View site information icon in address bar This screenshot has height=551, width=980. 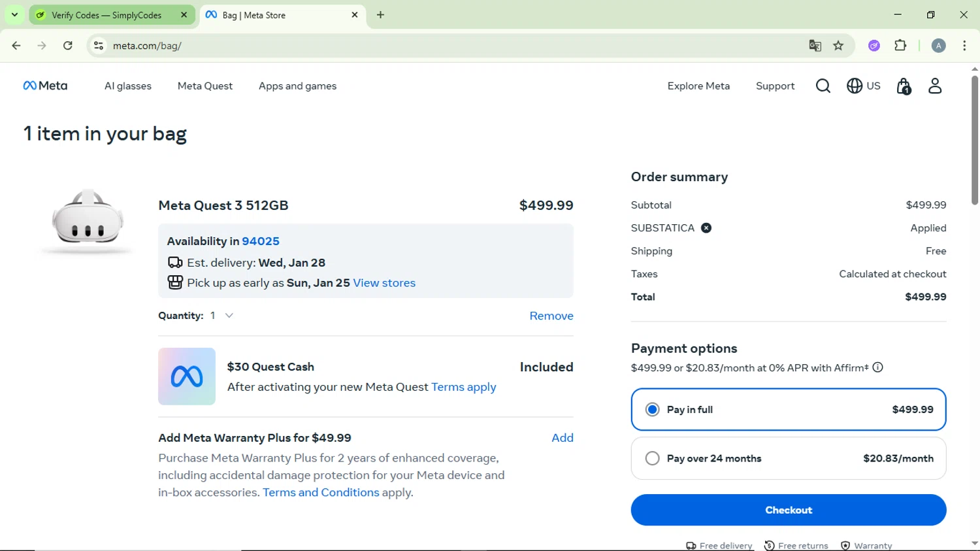[99, 46]
